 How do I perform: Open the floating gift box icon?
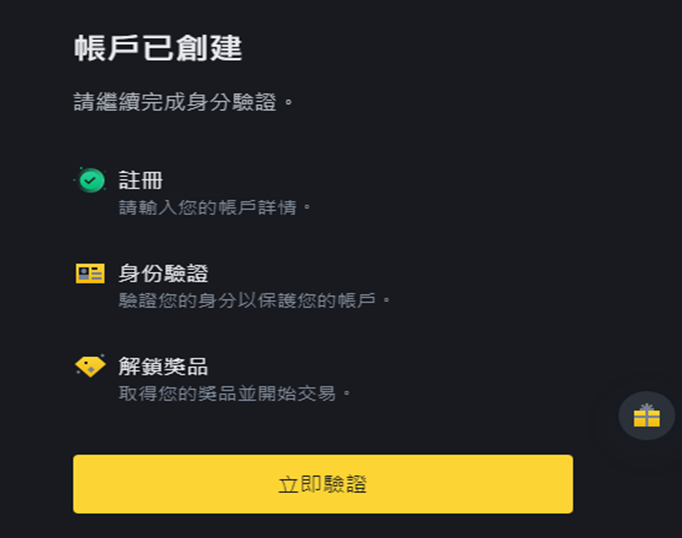click(x=646, y=416)
